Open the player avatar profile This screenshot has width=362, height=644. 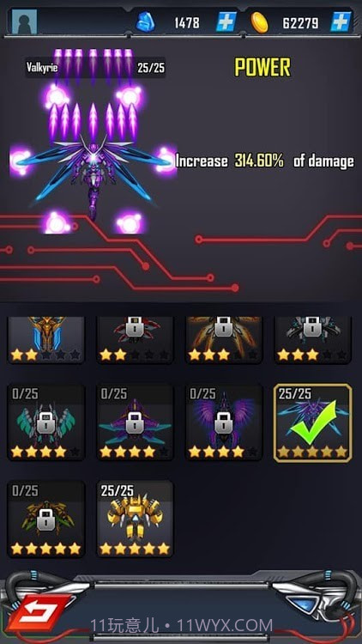click(x=24, y=21)
